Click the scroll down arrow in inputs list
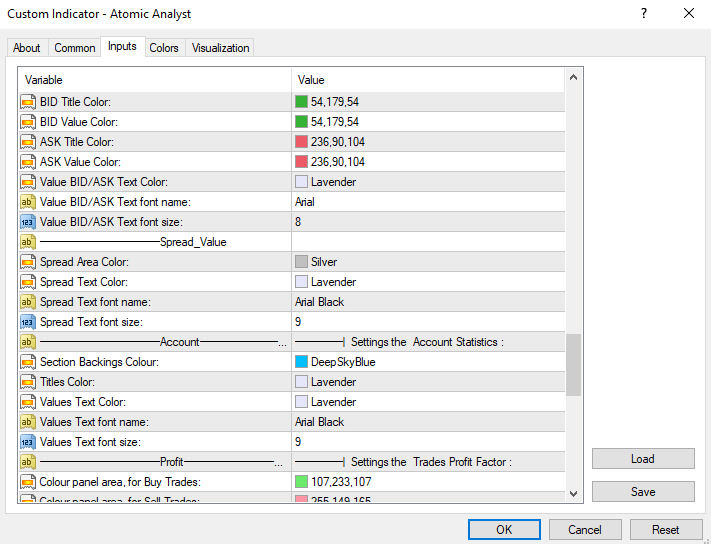711x544 pixels. tap(573, 493)
